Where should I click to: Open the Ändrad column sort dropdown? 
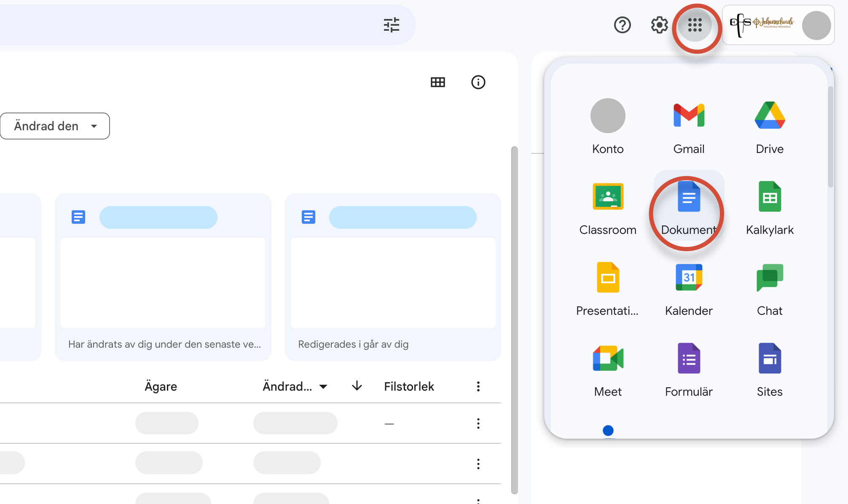coord(295,386)
